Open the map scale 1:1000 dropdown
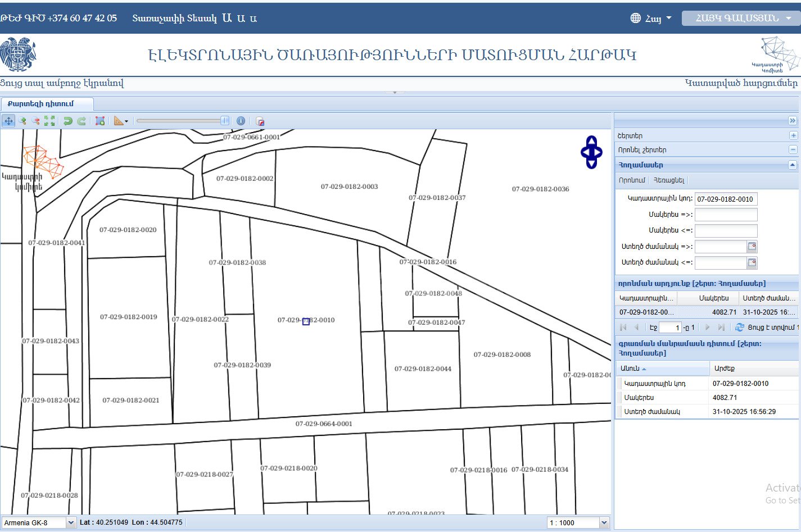Viewport: 801px width, 532px height. tap(604, 522)
